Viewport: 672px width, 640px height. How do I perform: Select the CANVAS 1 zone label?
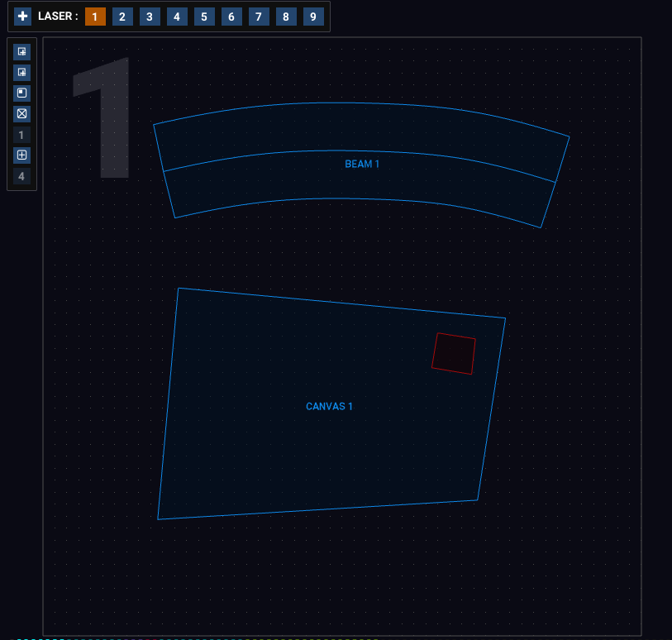(329, 406)
